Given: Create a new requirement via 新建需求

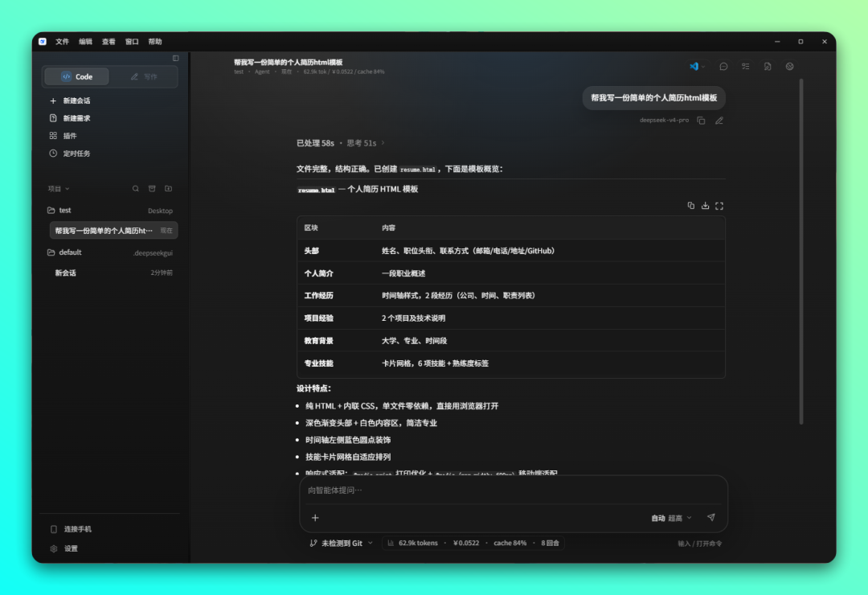Looking at the screenshot, I should pos(70,118).
